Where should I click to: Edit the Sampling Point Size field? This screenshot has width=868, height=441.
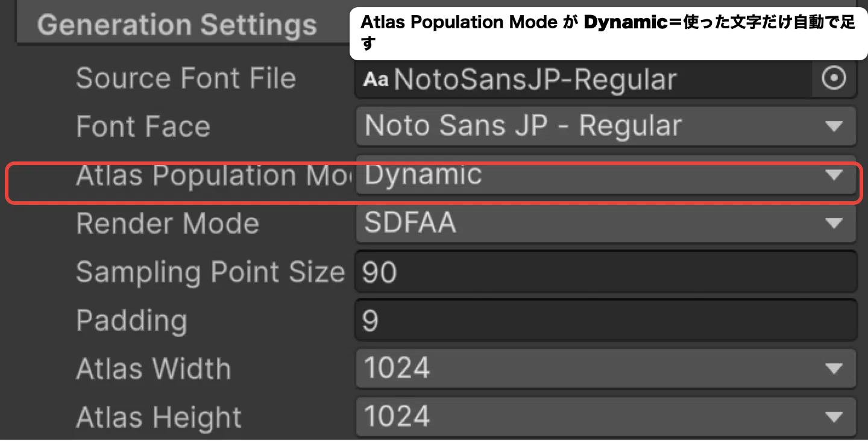coord(606,272)
